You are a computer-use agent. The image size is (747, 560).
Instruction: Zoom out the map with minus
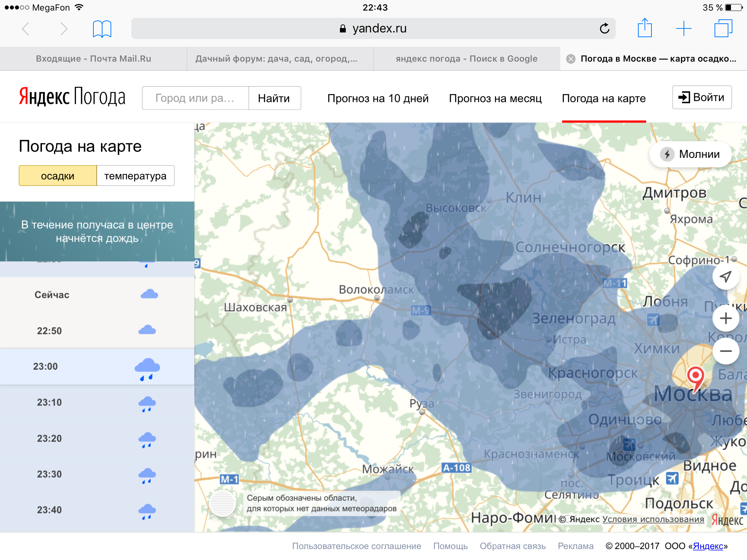(725, 351)
